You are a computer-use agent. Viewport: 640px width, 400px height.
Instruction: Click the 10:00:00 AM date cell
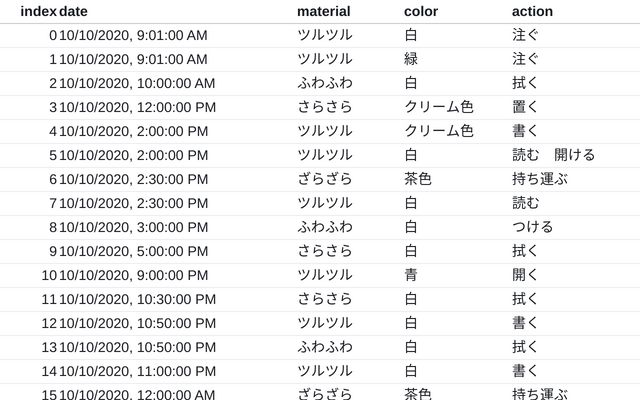point(137,83)
